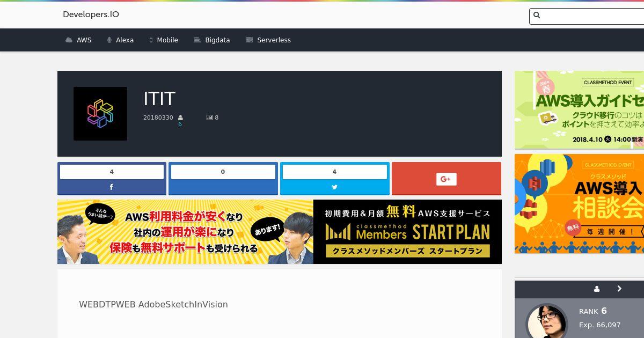Click the phone icon beside Mobile
This screenshot has height=338, width=644.
(x=151, y=40)
